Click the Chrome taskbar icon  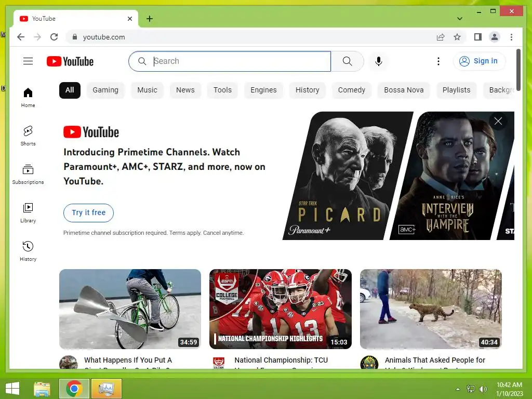(x=74, y=389)
